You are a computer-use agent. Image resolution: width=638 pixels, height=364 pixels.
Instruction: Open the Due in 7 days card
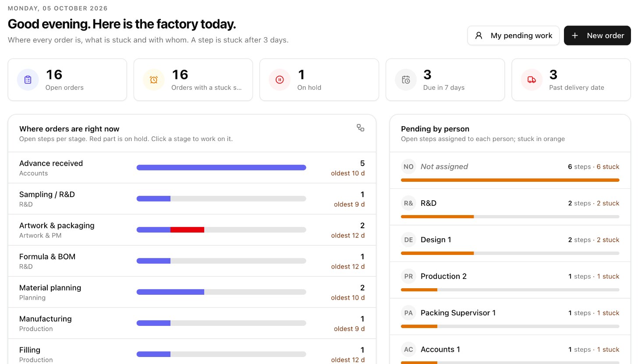tap(445, 80)
